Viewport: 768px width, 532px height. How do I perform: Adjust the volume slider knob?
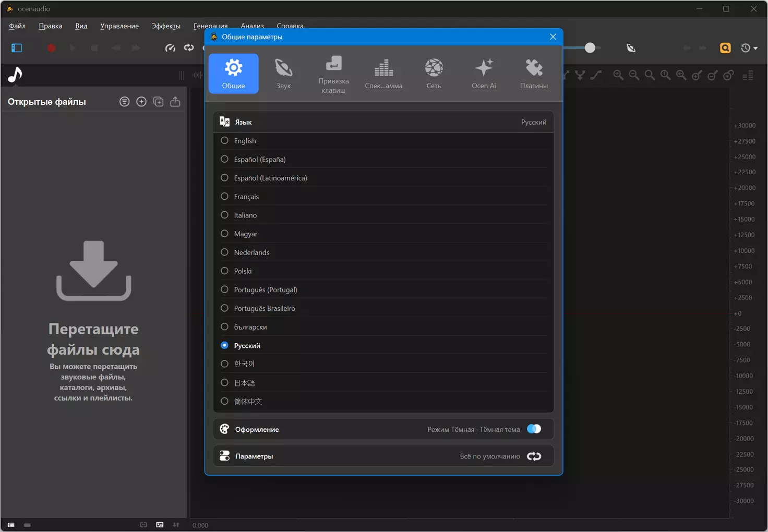click(x=590, y=48)
